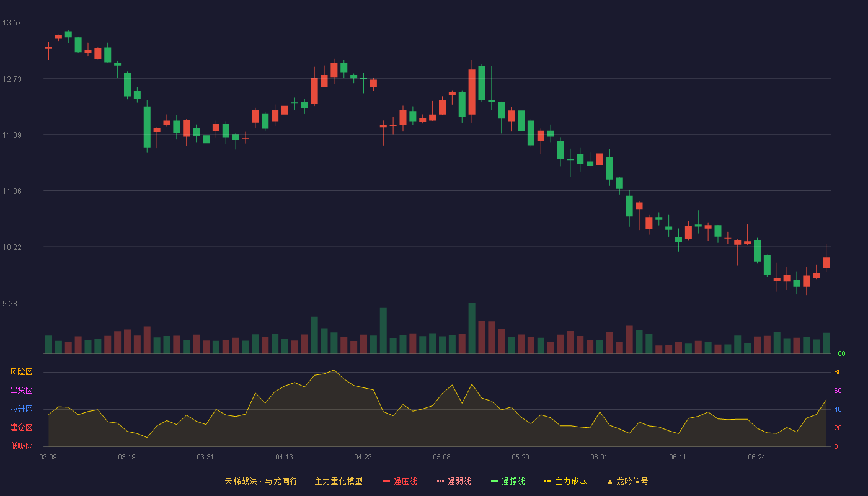Select the 出货区 zone label
This screenshot has width=868, height=496.
tap(21, 391)
